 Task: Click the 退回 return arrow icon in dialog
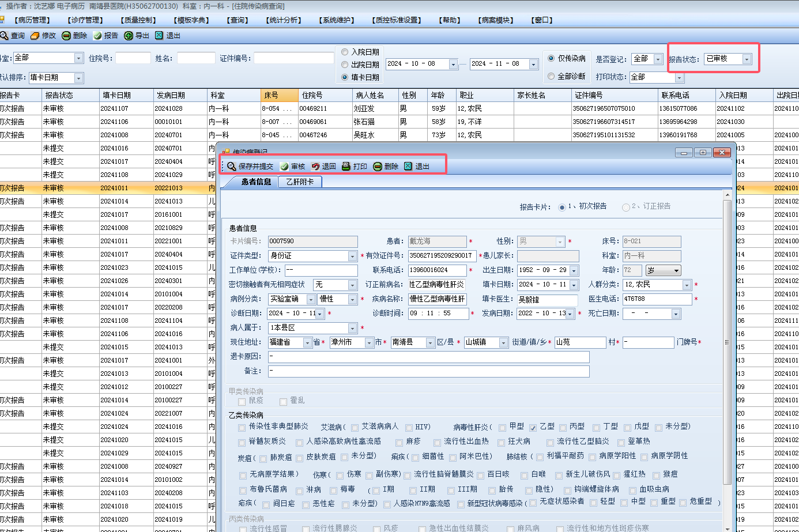coord(315,166)
